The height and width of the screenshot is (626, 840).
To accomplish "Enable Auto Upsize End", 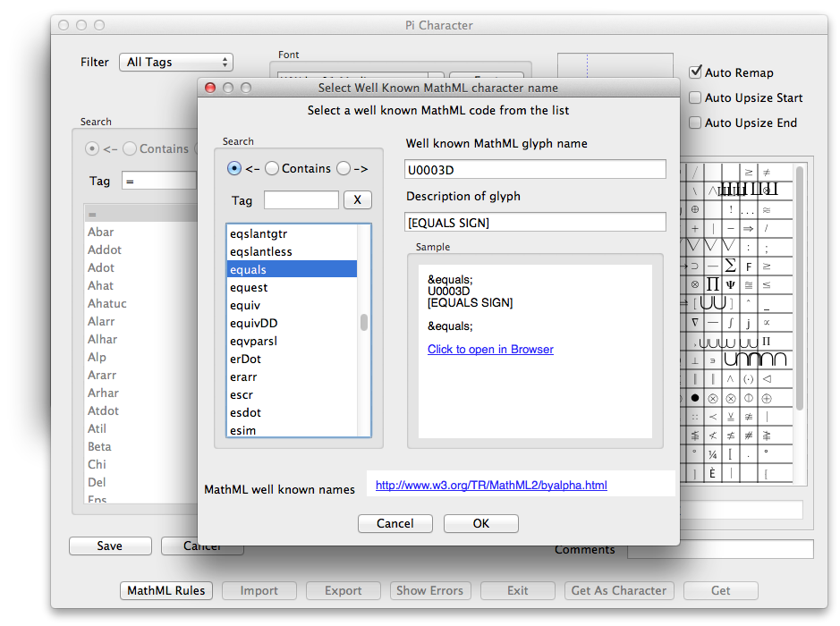I will (695, 123).
